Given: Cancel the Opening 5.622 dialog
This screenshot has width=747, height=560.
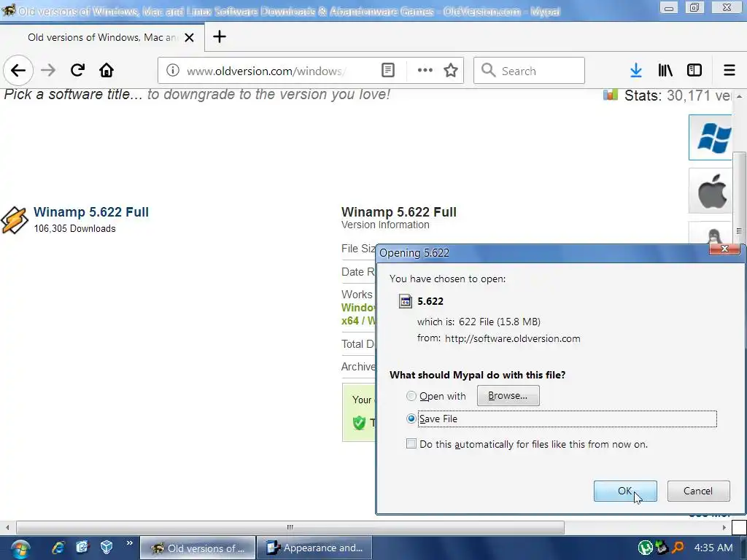Looking at the screenshot, I should click(x=698, y=491).
